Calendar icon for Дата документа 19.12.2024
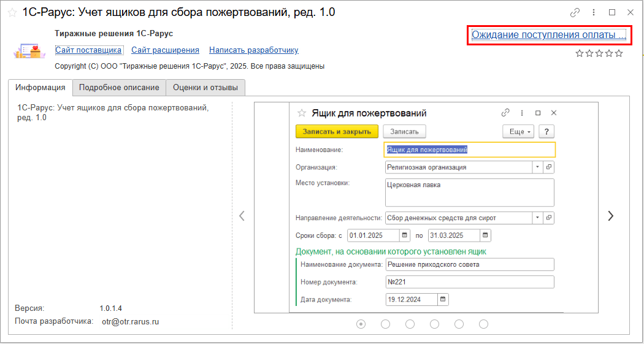The height and width of the screenshot is (344, 644). (443, 299)
